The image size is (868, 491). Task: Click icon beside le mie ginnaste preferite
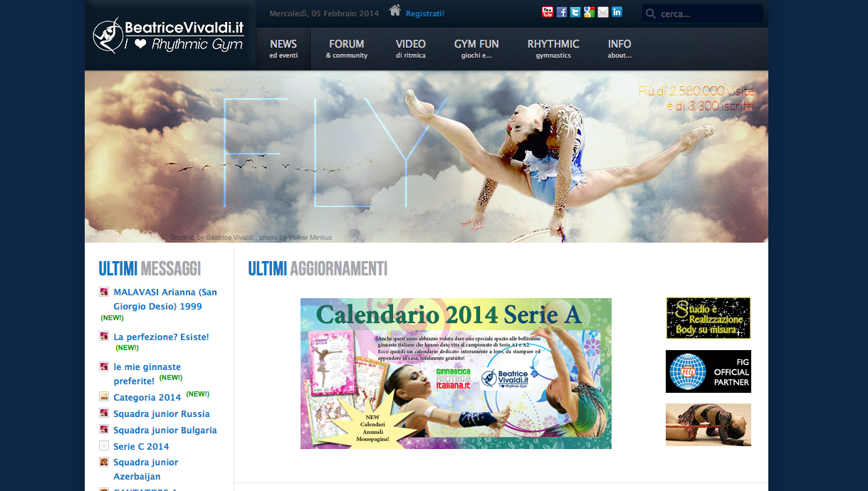[x=104, y=367]
